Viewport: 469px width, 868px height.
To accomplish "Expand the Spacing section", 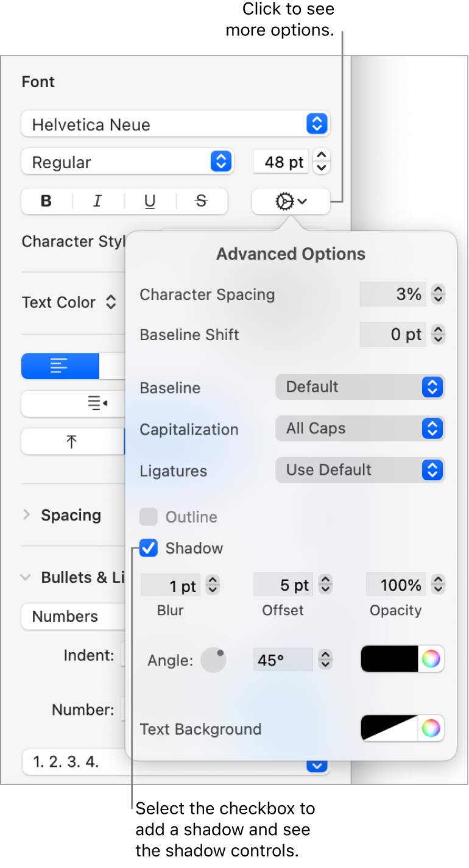I will (26, 515).
